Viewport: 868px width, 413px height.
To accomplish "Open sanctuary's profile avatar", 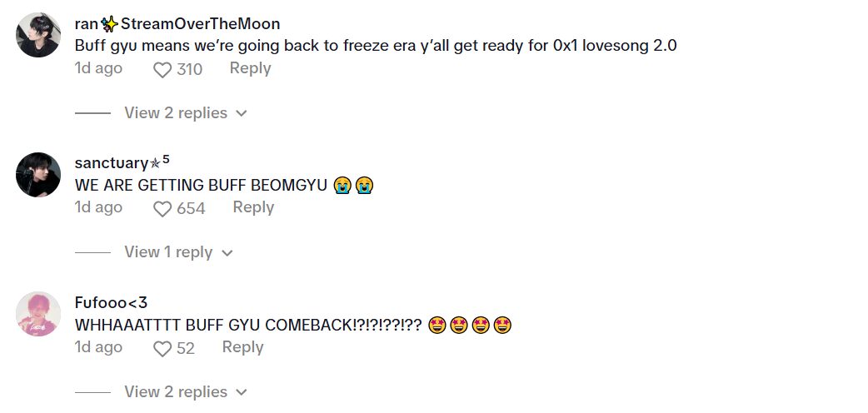I will (x=38, y=174).
